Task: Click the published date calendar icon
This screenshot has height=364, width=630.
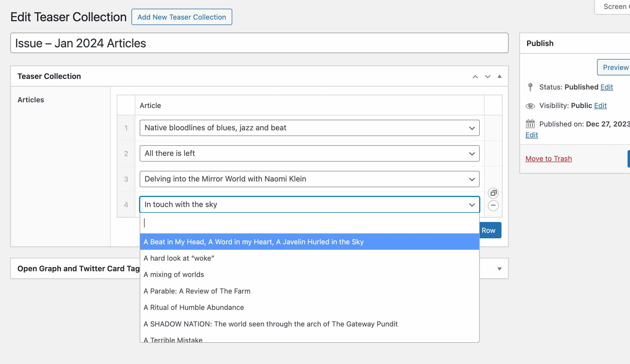Action: pos(530,124)
